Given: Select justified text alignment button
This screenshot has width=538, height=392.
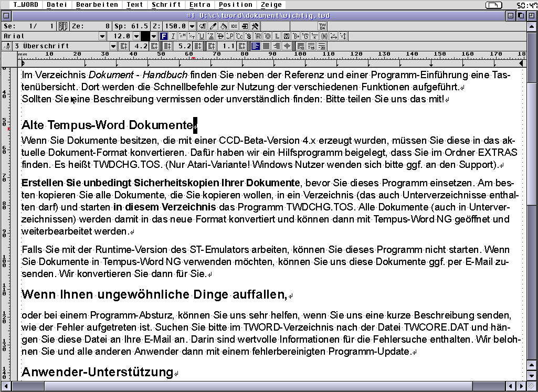Looking at the screenshot, I should (266, 46).
